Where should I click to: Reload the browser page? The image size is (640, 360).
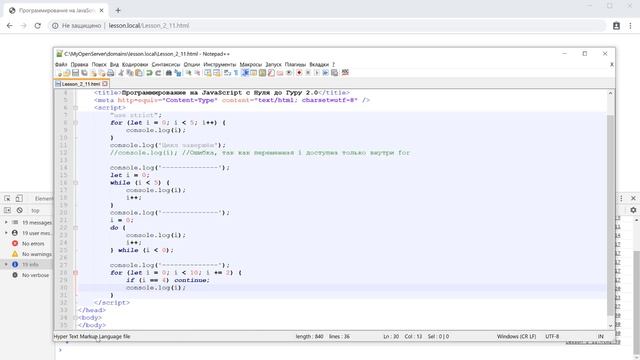[x=38, y=26]
